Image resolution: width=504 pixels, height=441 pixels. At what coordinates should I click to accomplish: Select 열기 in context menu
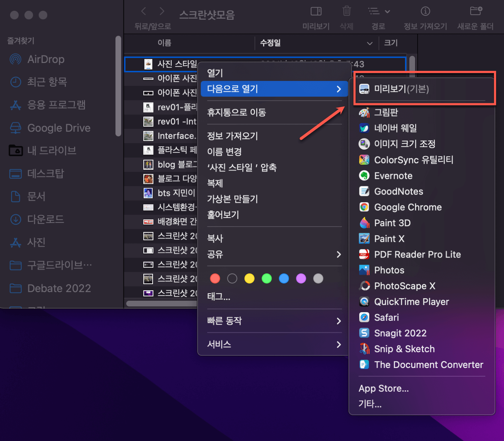click(274, 73)
